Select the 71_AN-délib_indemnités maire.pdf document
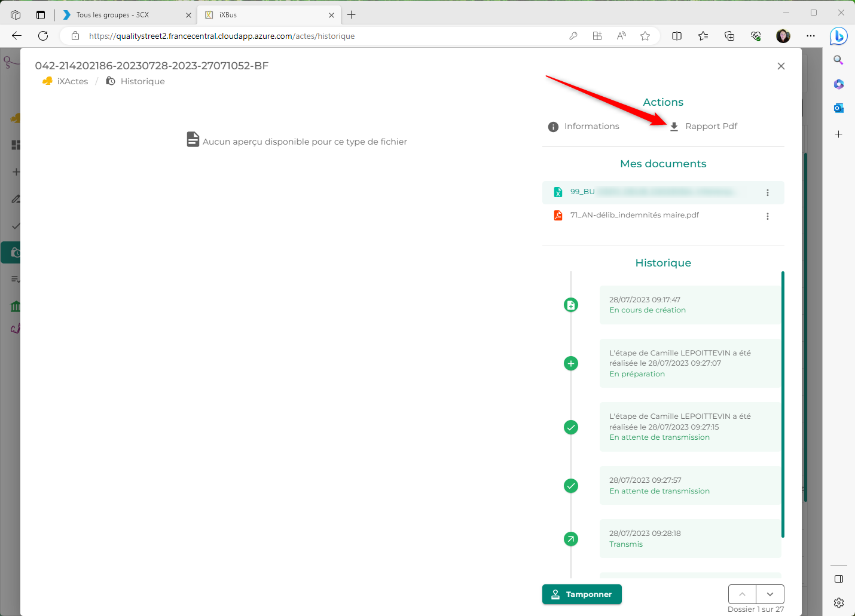This screenshot has height=616, width=855. (634, 215)
